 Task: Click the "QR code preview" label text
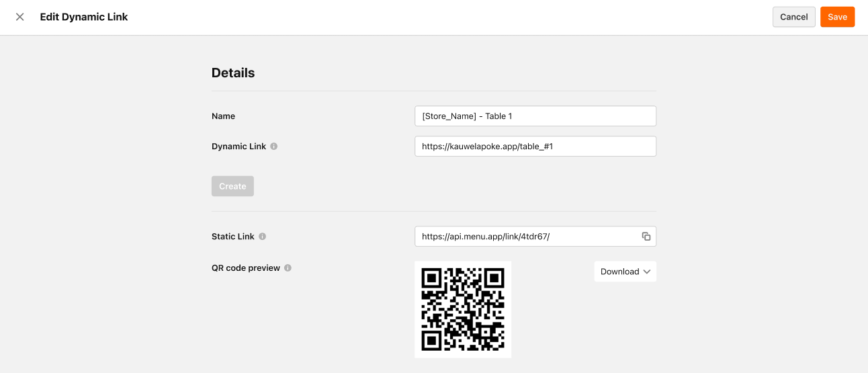point(246,267)
